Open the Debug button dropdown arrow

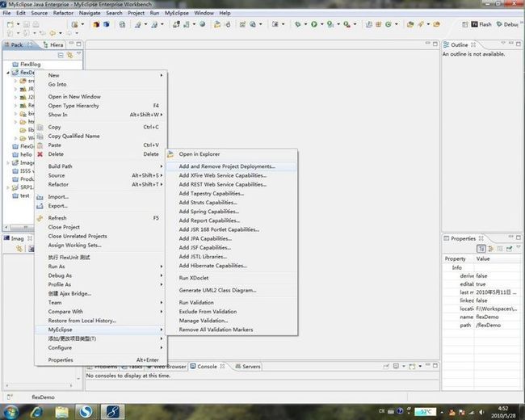[305, 24]
